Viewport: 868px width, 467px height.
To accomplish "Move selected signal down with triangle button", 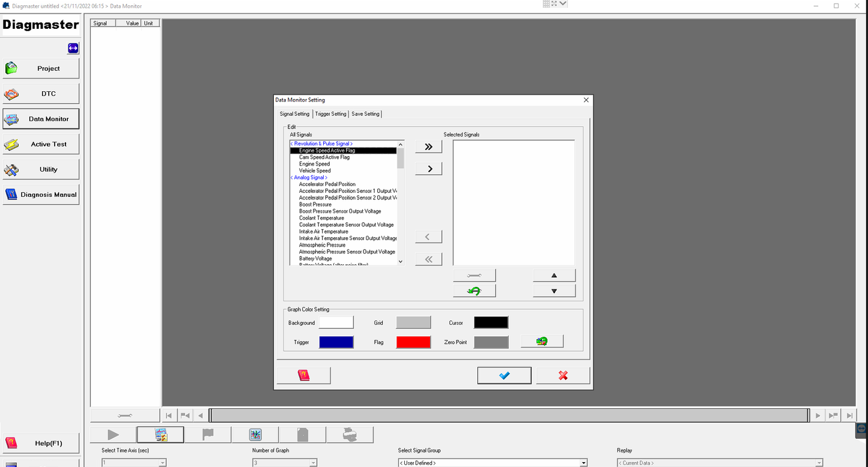I will coord(554,291).
